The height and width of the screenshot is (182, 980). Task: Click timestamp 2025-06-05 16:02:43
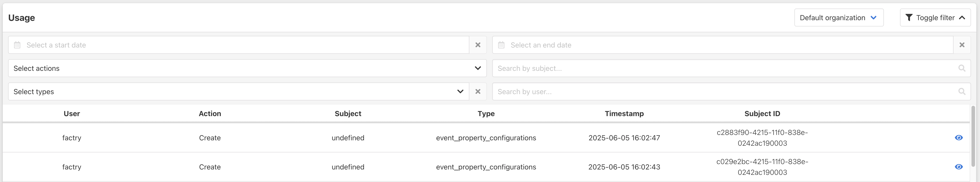(x=624, y=167)
